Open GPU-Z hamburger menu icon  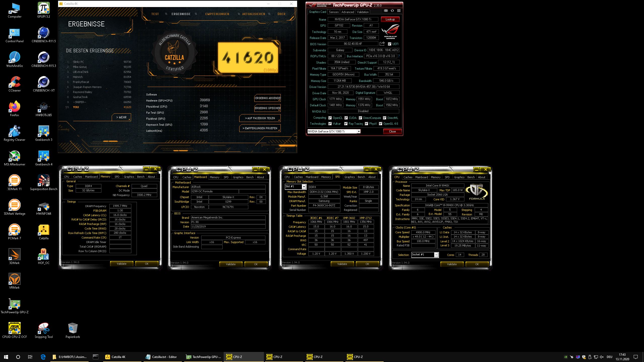tap(399, 11)
